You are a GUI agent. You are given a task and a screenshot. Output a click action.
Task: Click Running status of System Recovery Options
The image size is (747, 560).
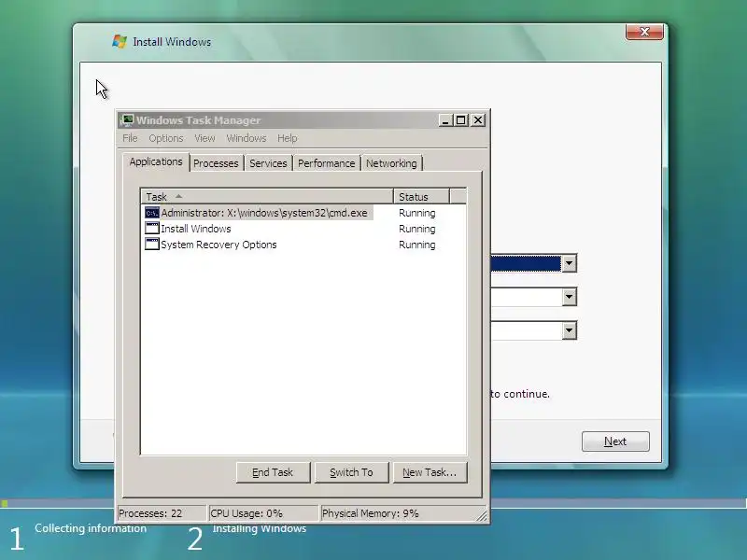pyautogui.click(x=416, y=245)
